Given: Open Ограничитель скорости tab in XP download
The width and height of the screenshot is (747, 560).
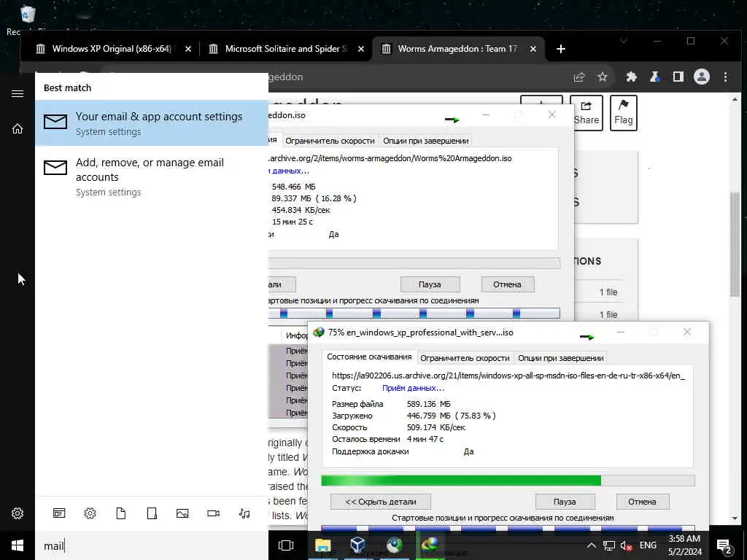Looking at the screenshot, I should 465,358.
